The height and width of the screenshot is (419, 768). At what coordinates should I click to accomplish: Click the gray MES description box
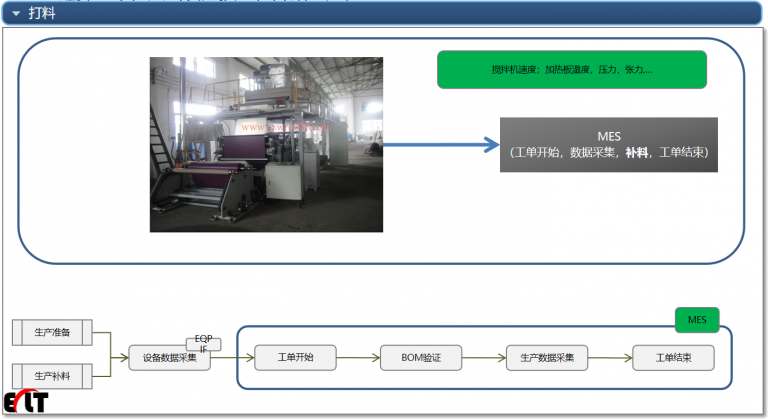click(x=609, y=144)
